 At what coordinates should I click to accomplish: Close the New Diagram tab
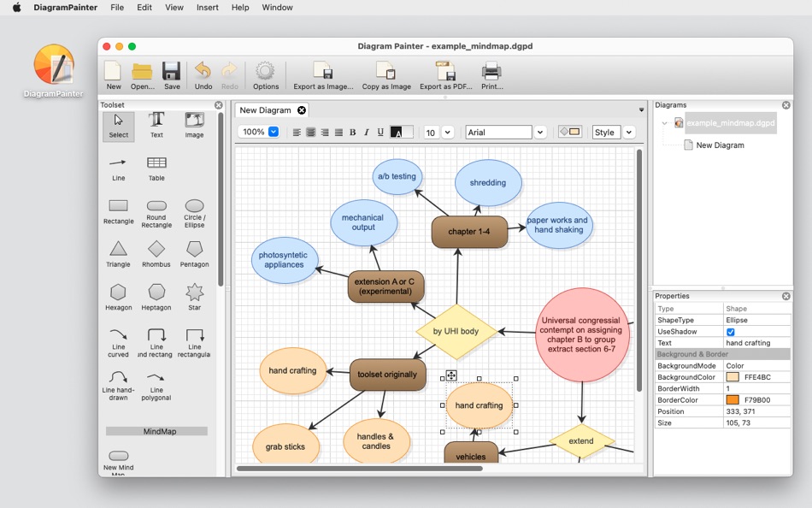point(302,109)
